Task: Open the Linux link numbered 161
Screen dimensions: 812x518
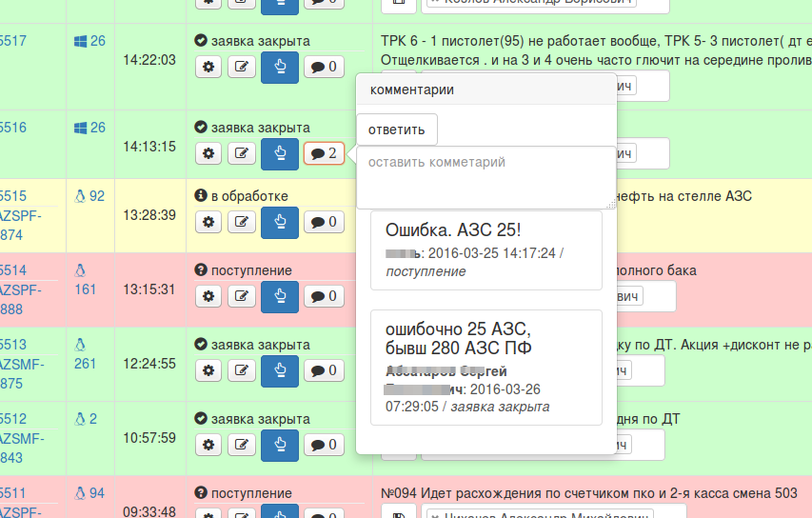Action: 86,279
